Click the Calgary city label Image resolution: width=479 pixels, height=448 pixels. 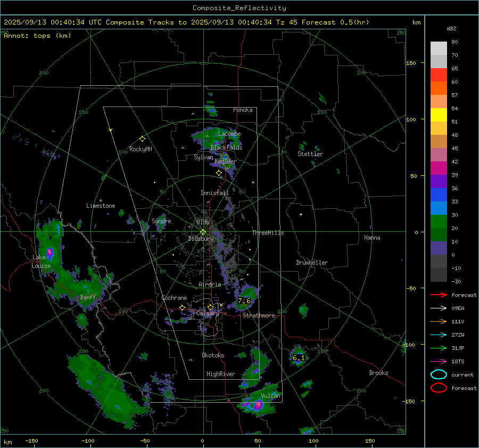[x=208, y=313]
